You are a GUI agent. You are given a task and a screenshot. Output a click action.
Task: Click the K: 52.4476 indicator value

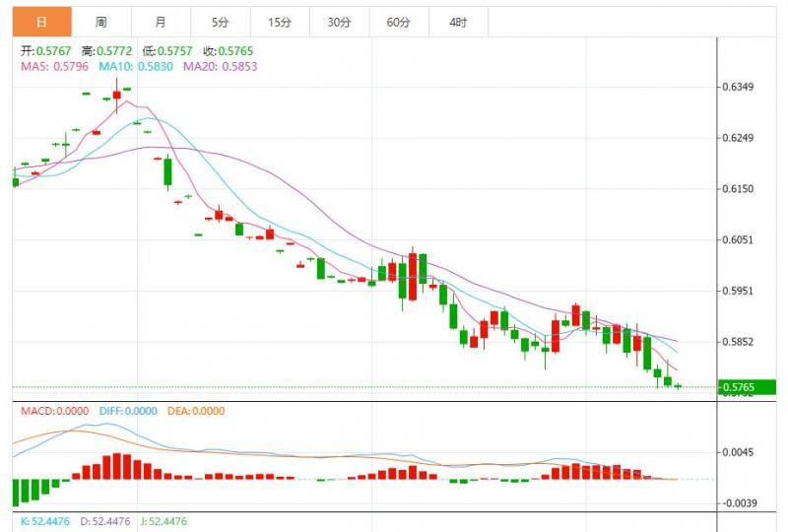coord(44,521)
